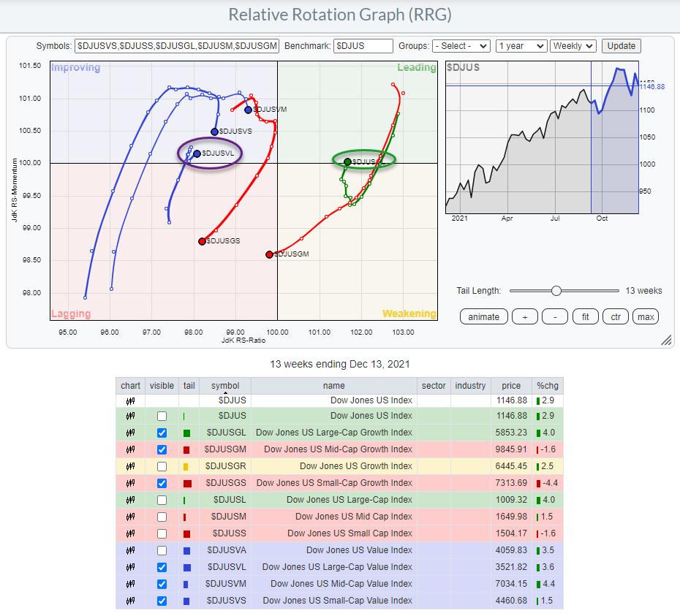Uncheck visibility for $DJUSGL
This screenshot has width=680, height=616.
point(162,433)
